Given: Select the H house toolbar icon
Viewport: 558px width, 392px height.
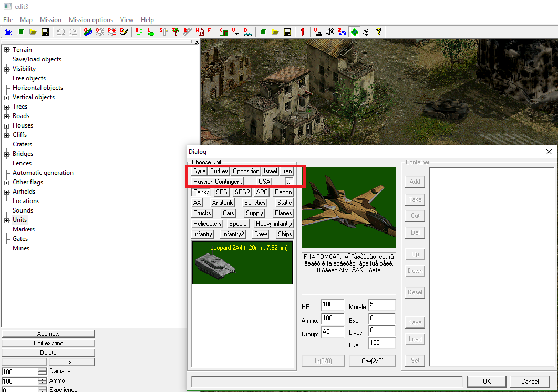Looking at the screenshot, I should (x=200, y=32).
